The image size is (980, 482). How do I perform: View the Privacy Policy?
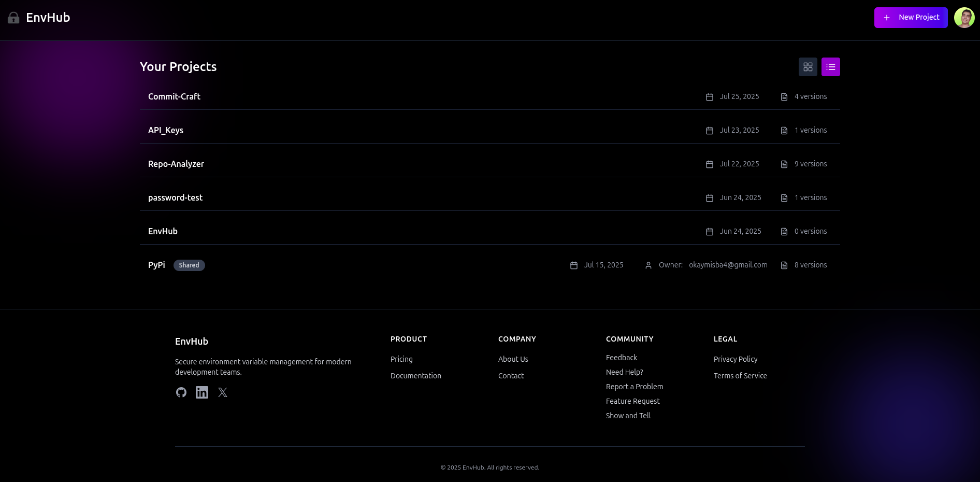(736, 359)
